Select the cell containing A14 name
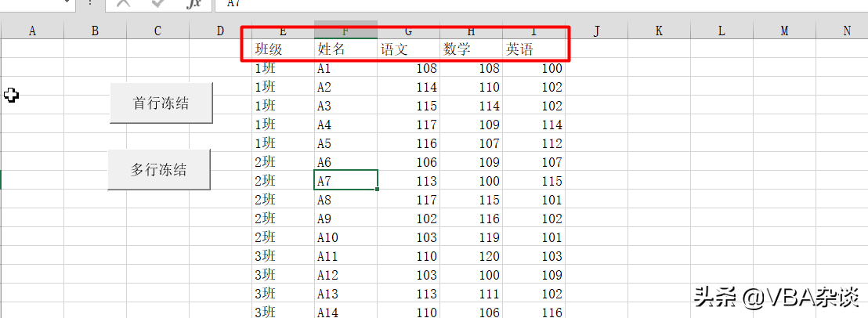This screenshot has height=318, width=868. 345,312
